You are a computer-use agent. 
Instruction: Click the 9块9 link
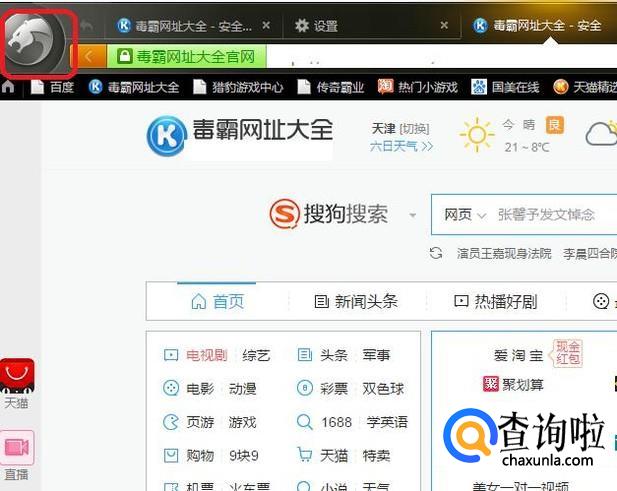(244, 456)
